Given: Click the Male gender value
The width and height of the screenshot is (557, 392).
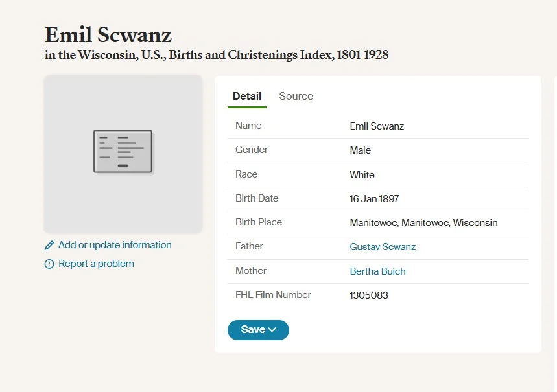Looking at the screenshot, I should pos(361,150).
